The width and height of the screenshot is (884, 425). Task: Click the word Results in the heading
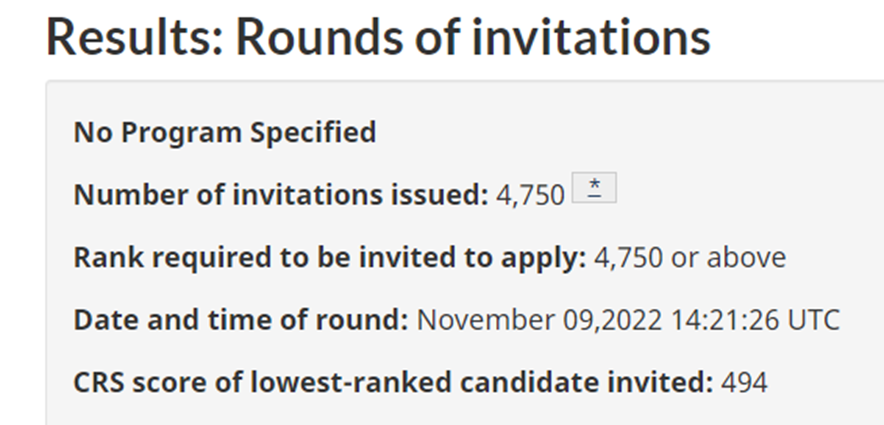[135, 38]
